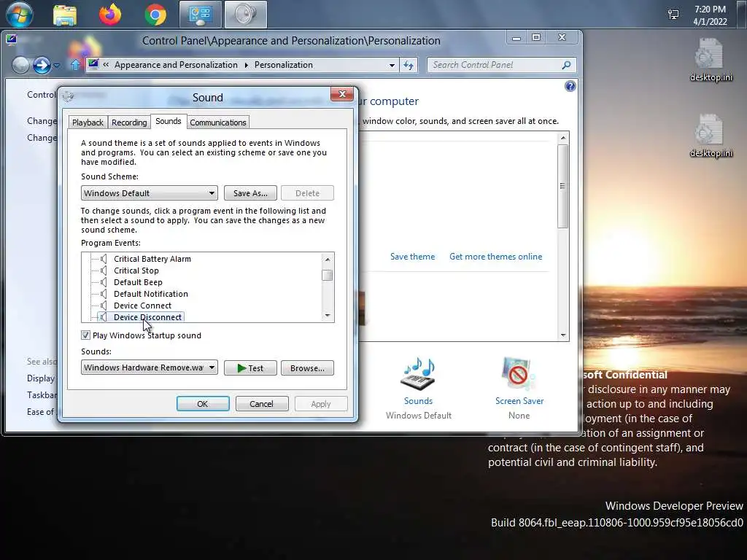Open Get more themes online link
The width and height of the screenshot is (747, 560).
click(x=495, y=257)
